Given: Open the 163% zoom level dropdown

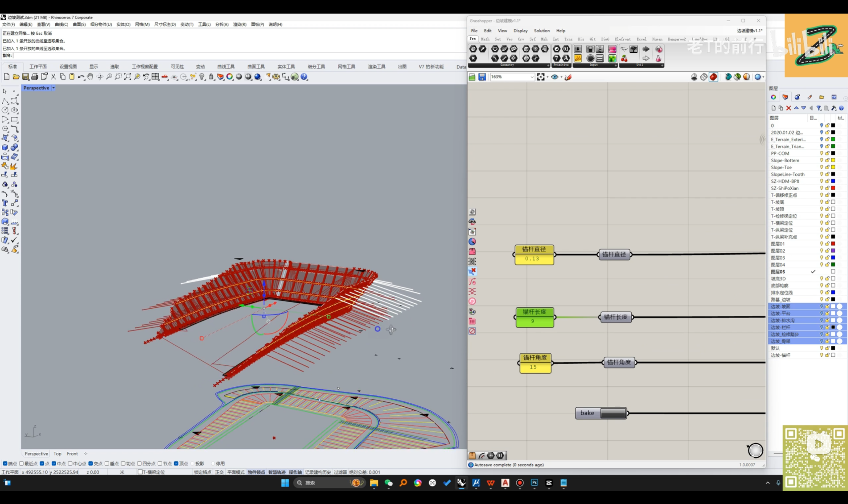Looking at the screenshot, I should click(x=532, y=77).
